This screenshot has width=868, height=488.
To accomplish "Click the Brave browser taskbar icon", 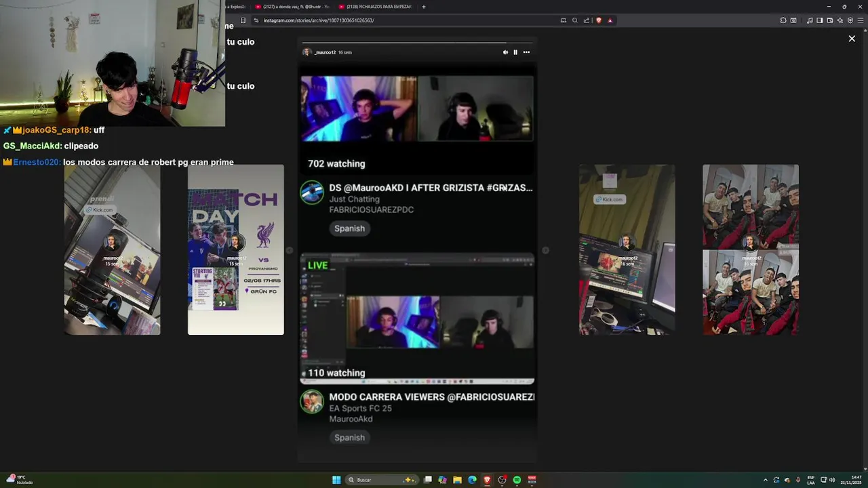I will [x=488, y=480].
